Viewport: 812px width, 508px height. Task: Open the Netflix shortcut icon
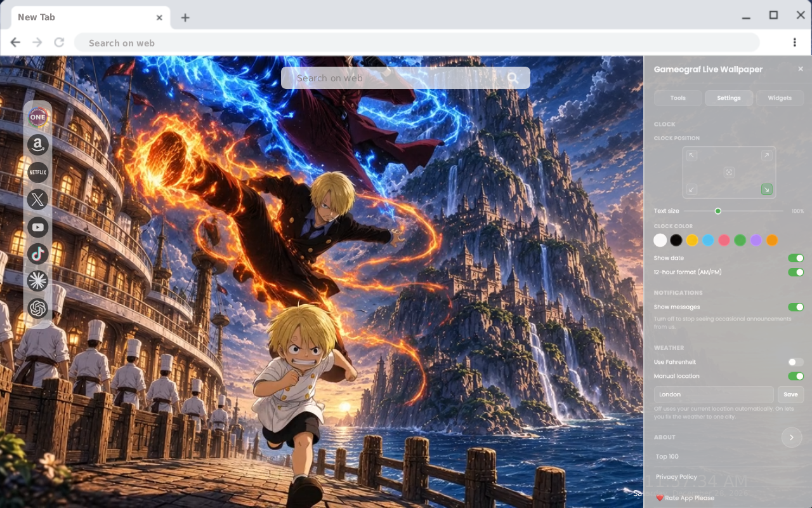pyautogui.click(x=38, y=172)
